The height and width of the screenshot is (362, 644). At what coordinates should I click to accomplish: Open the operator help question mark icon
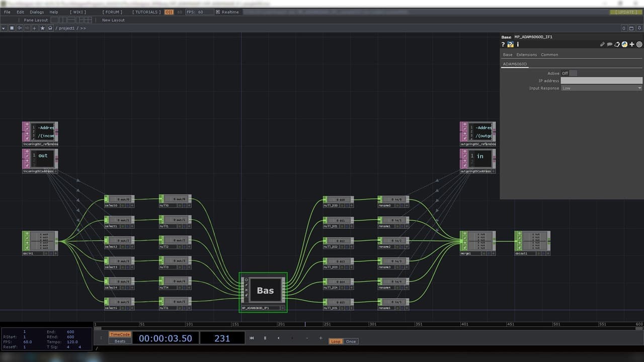(503, 45)
